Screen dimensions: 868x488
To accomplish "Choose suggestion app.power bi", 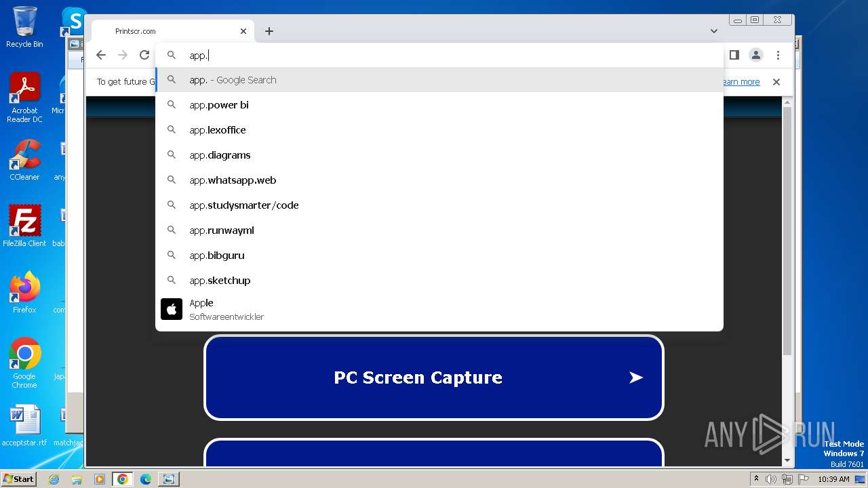I will coord(439,105).
